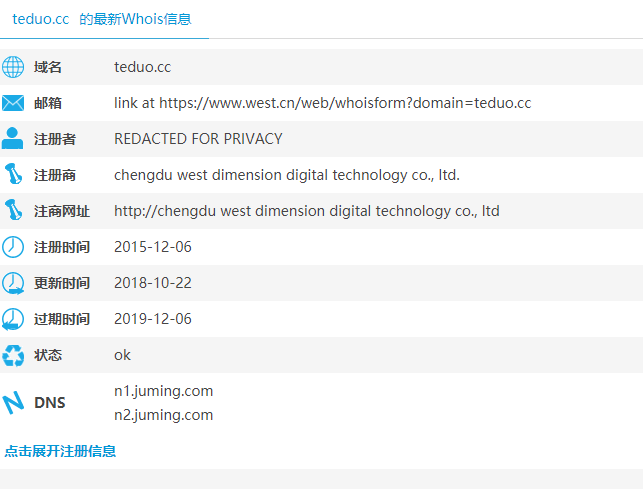The width and height of the screenshot is (643, 496).
Task: Click REDACTED FOR PRIVACY registrant text
Action: [198, 139]
